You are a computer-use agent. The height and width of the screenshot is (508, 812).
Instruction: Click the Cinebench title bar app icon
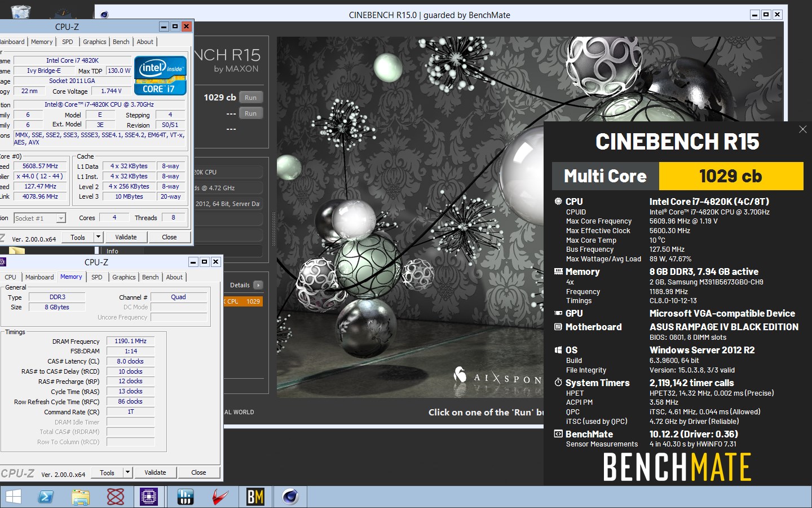(x=104, y=15)
